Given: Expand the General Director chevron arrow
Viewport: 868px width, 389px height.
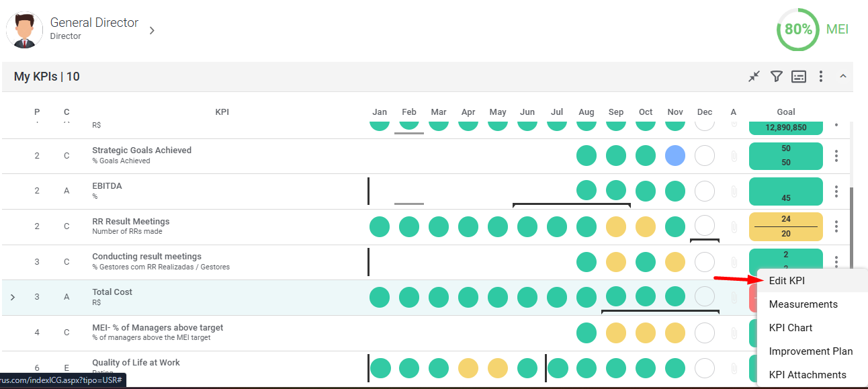Looking at the screenshot, I should (152, 30).
